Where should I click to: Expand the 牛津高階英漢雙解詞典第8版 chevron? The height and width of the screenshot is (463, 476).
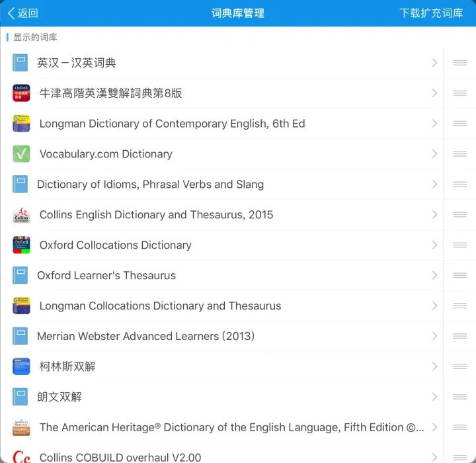[x=435, y=93]
